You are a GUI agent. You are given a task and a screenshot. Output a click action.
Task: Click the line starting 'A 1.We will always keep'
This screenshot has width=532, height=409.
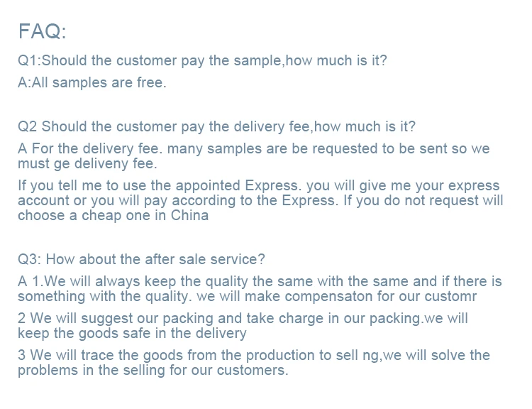click(260, 281)
